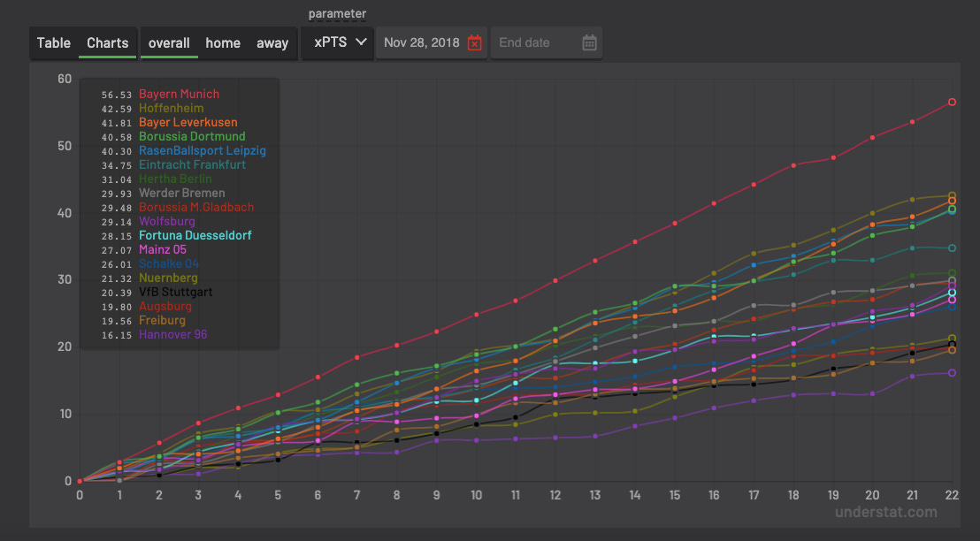
Task: Toggle Bayer Leverkusen line in legend
Action: pos(188,123)
